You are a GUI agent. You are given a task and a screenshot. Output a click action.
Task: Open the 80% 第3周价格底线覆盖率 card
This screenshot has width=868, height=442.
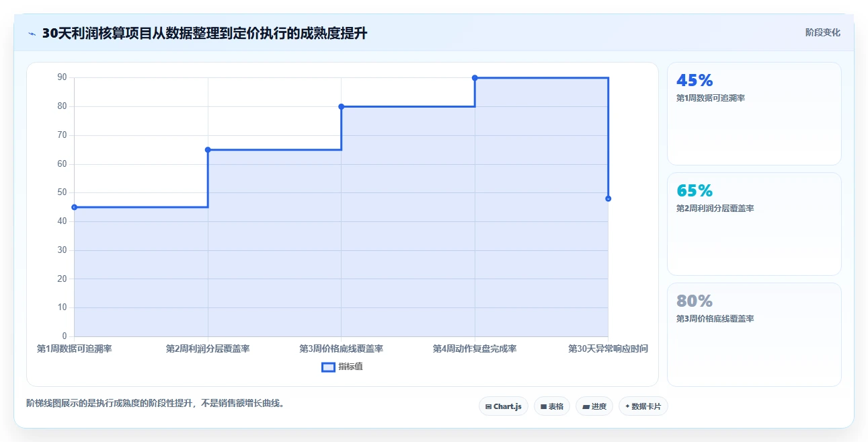click(x=754, y=334)
